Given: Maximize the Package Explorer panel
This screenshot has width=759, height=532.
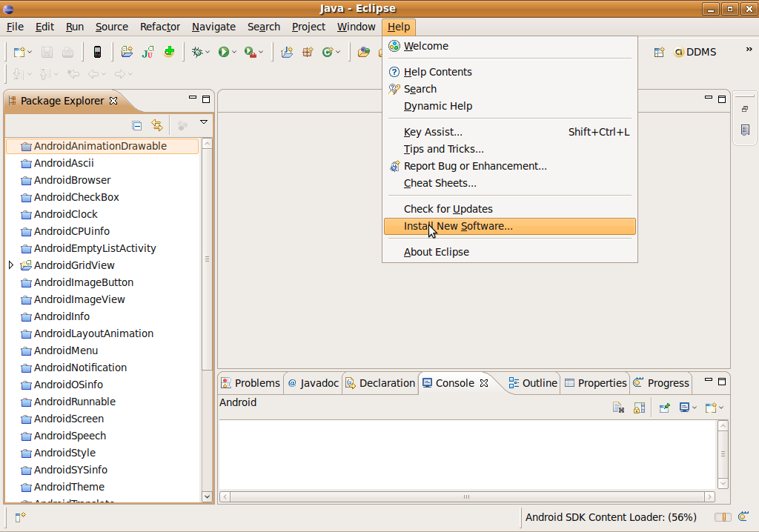Looking at the screenshot, I should click(x=206, y=99).
